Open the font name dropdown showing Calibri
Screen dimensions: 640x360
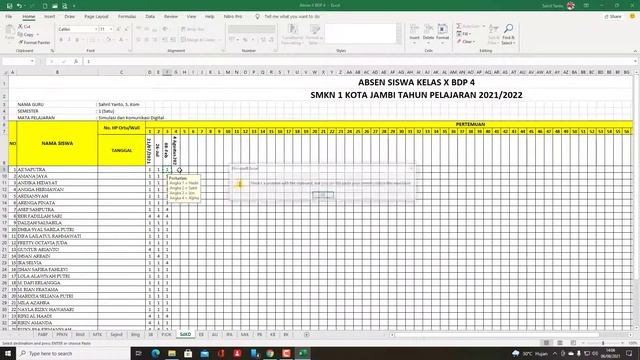pos(96,29)
